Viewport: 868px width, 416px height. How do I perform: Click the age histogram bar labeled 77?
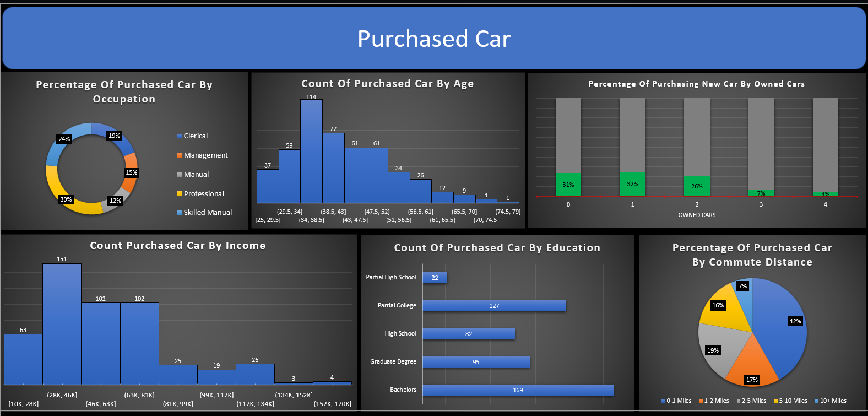[333, 168]
